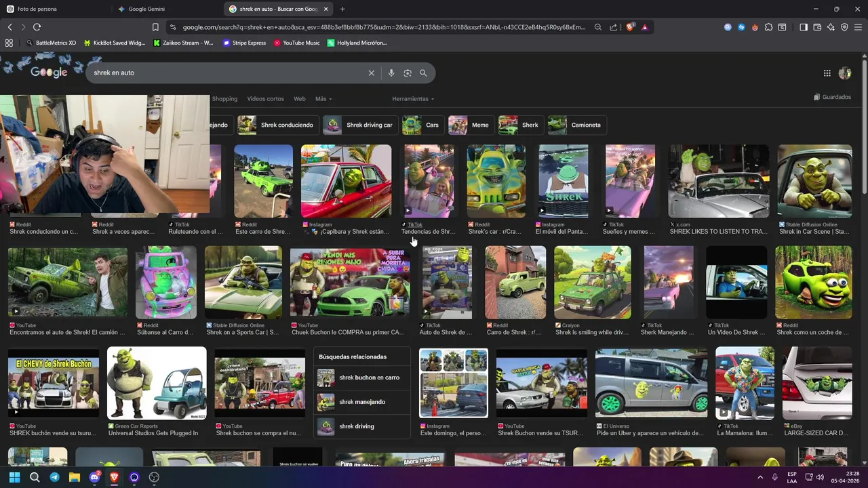Image resolution: width=868 pixels, height=488 pixels.
Task: Select the Camioneta filter chip
Action: pos(576,125)
